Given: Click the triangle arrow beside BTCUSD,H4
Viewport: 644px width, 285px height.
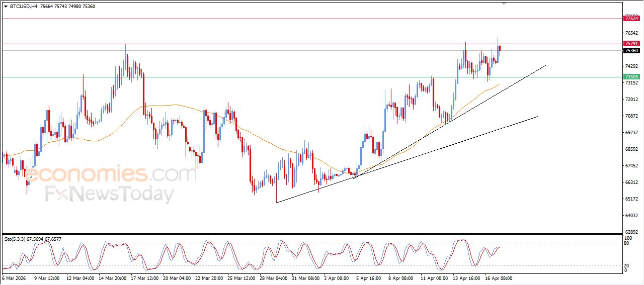Looking at the screenshot, I should point(6,7).
